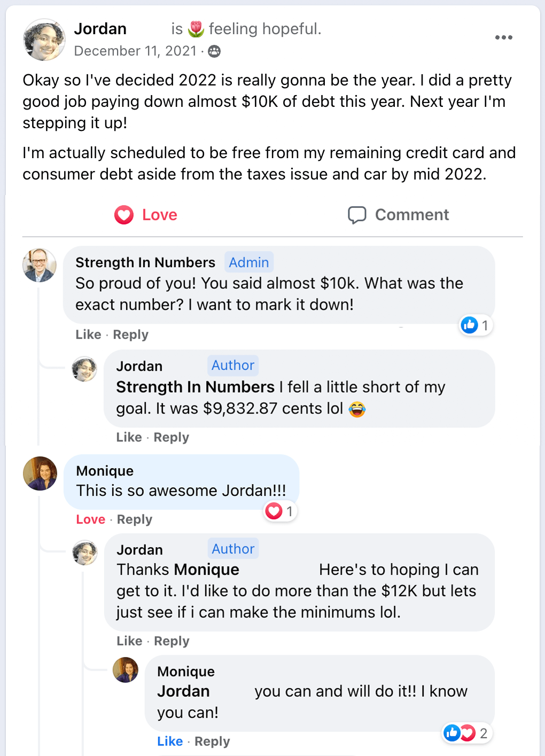The height and width of the screenshot is (756, 545).
Task: Click Monique's avatar beside 'This is so awesome'
Action: 40,473
